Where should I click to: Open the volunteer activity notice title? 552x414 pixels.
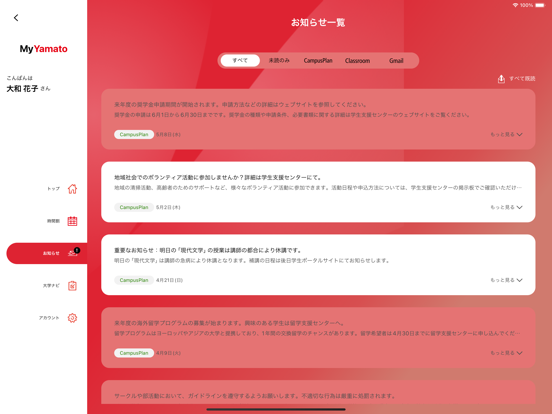pos(218,177)
